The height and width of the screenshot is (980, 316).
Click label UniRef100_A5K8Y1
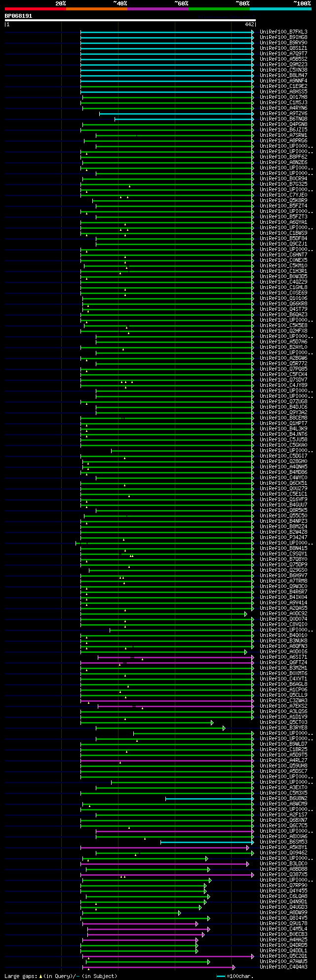[283, 848]
